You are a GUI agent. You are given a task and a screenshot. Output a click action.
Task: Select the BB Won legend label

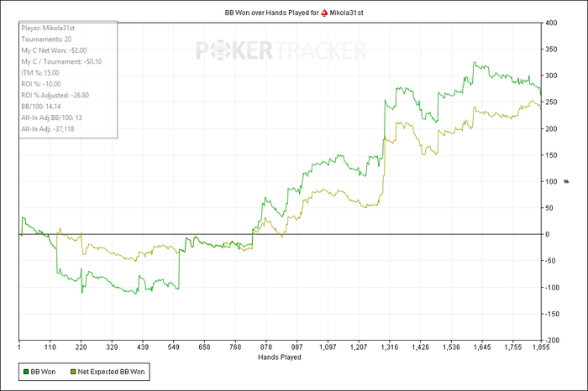point(43,372)
